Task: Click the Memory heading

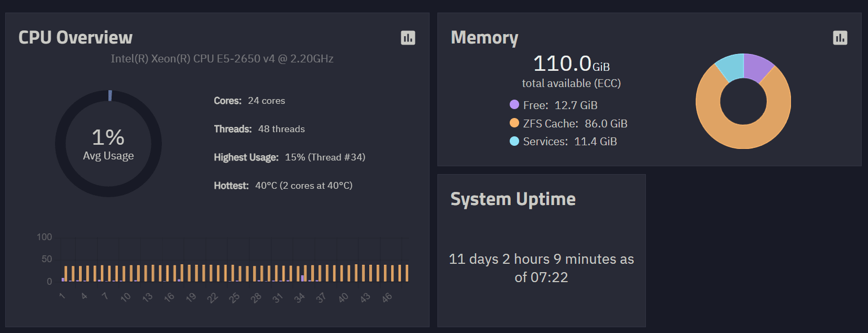Action: 485,38
